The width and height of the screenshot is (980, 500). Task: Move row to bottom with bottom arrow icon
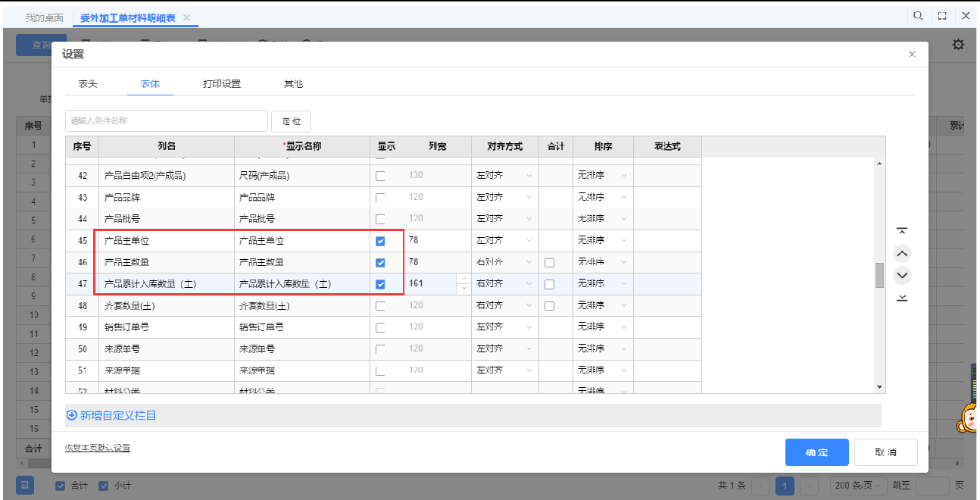coord(902,298)
